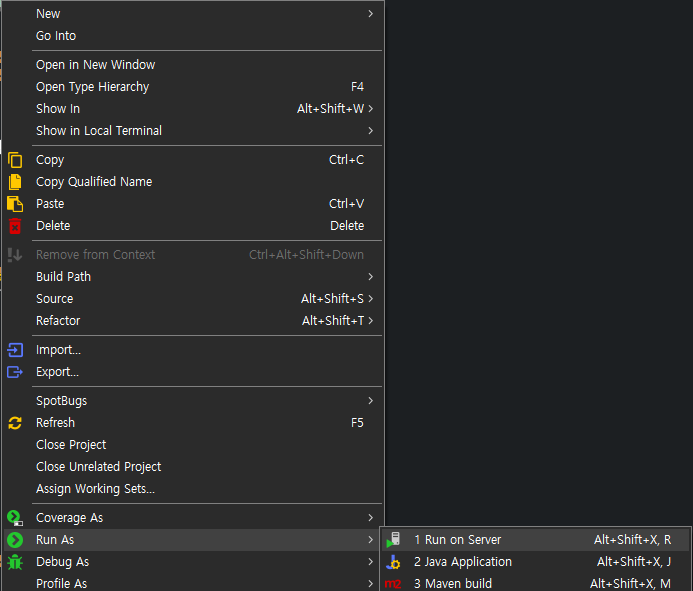Click the Source menu label

54,299
